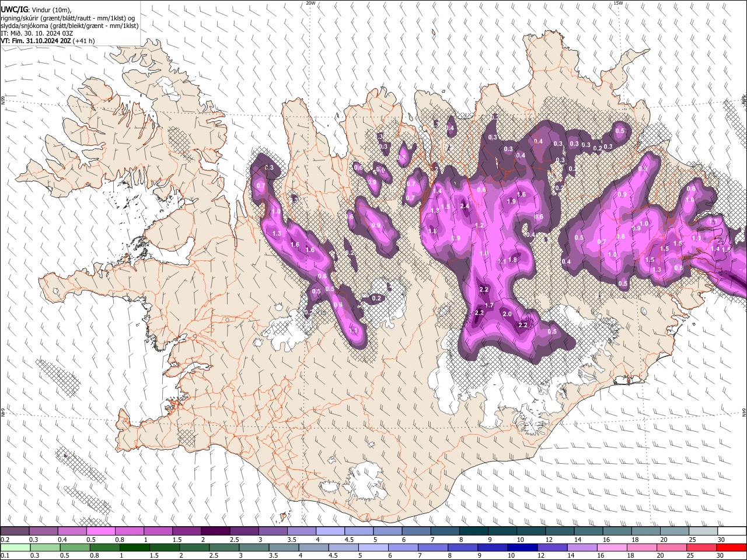The width and height of the screenshot is (747, 560).
Task: Click the 30 label in the lower legend row
Action: pos(721,556)
